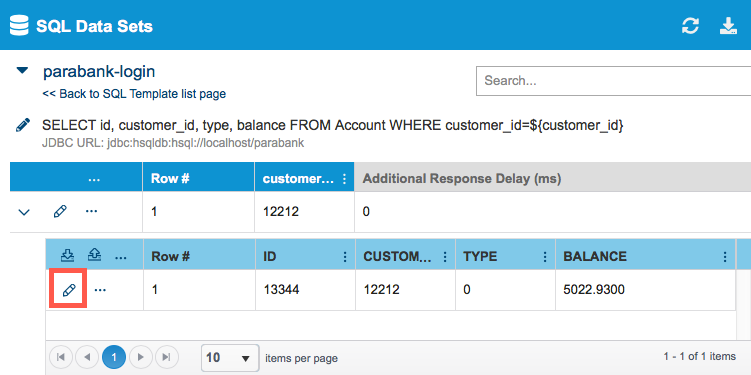Edit the outer row 12212 pencil
Image resolution: width=751 pixels, height=375 pixels.
[x=60, y=211]
